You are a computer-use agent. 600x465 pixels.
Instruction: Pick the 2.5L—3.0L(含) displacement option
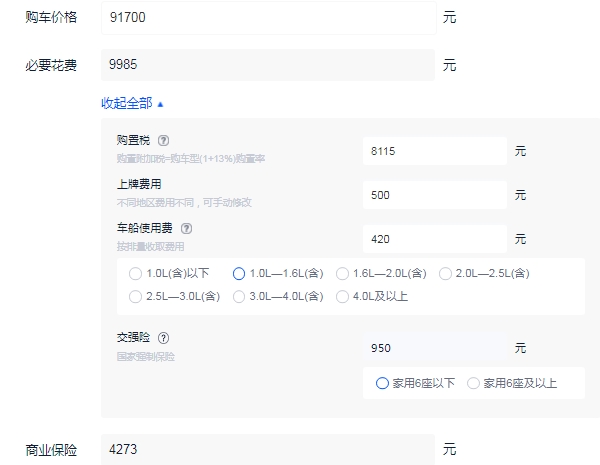point(135,296)
